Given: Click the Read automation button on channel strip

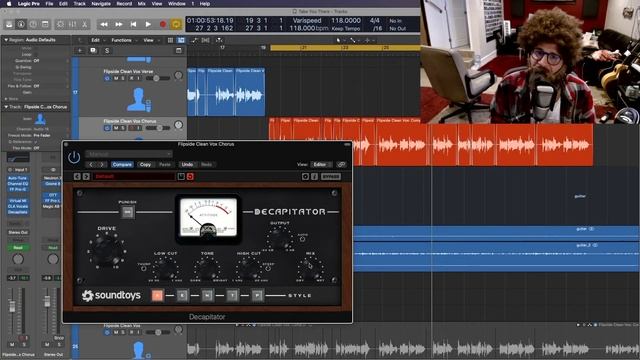Looking at the screenshot, I should [x=18, y=248].
